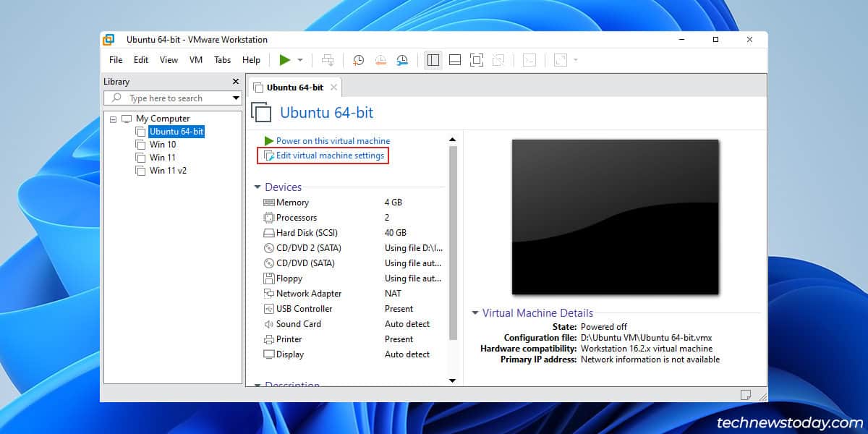Click the console view toolbar icon
868x434 pixels.
point(529,60)
